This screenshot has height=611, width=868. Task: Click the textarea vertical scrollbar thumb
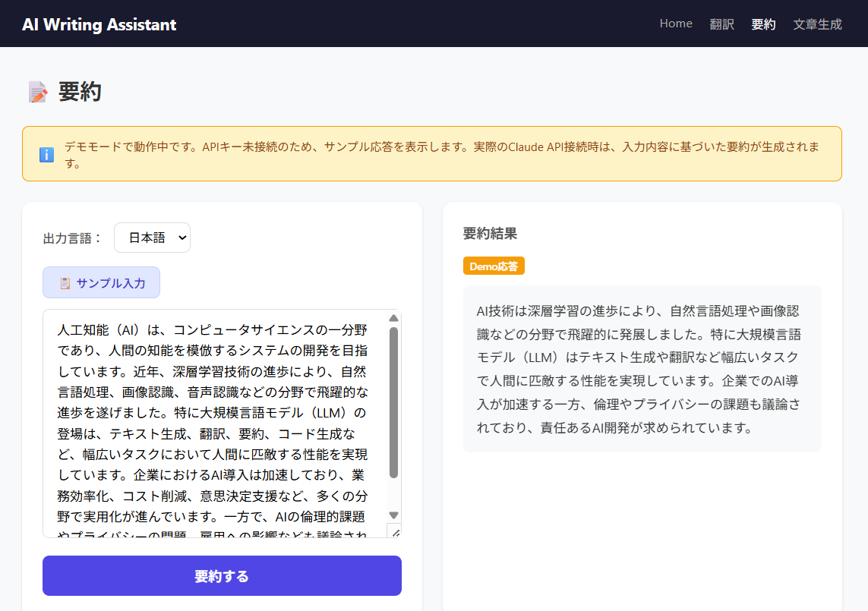(393, 402)
